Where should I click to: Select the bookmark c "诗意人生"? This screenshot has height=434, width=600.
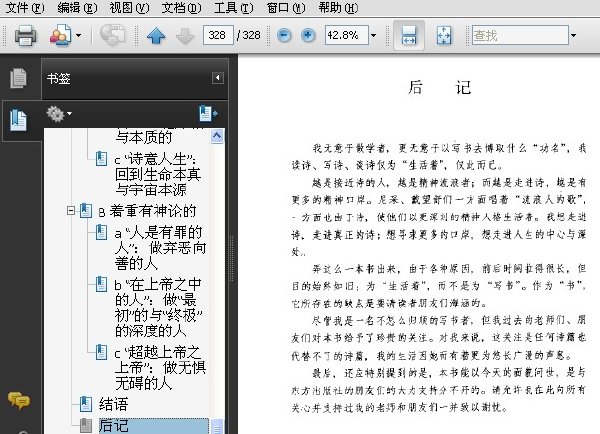coord(158,174)
